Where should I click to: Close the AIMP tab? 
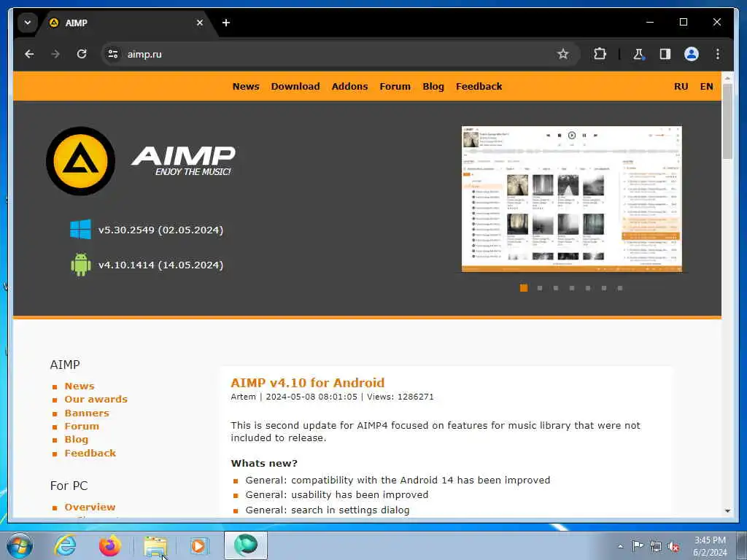(x=200, y=23)
